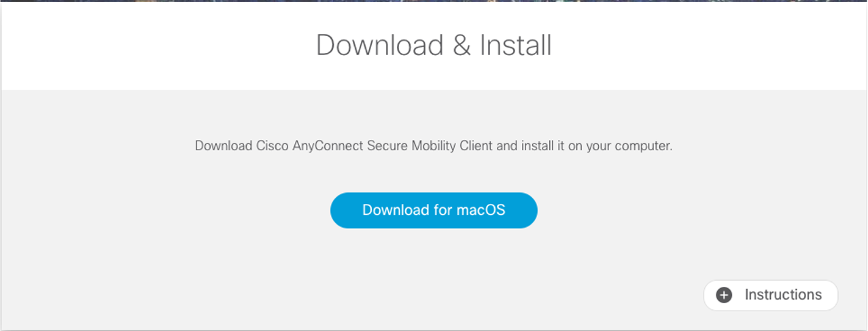Select the Download & Install heading

[434, 46]
